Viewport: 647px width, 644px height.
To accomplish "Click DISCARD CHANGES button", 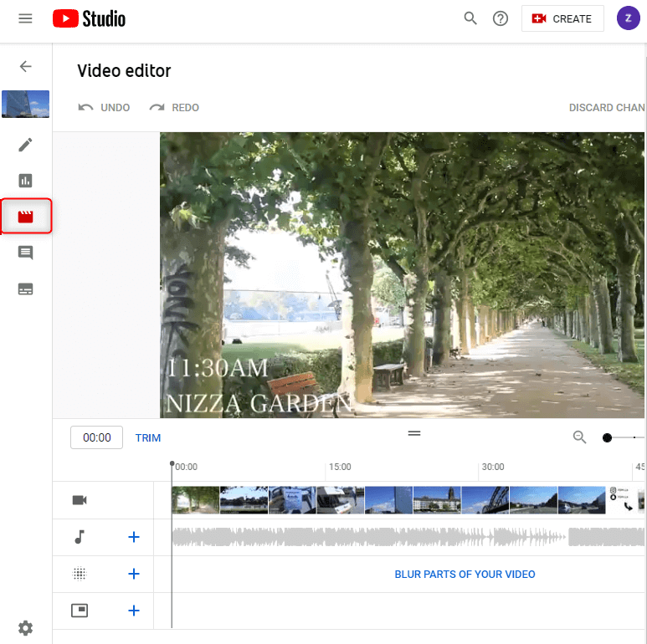I will coord(608,108).
